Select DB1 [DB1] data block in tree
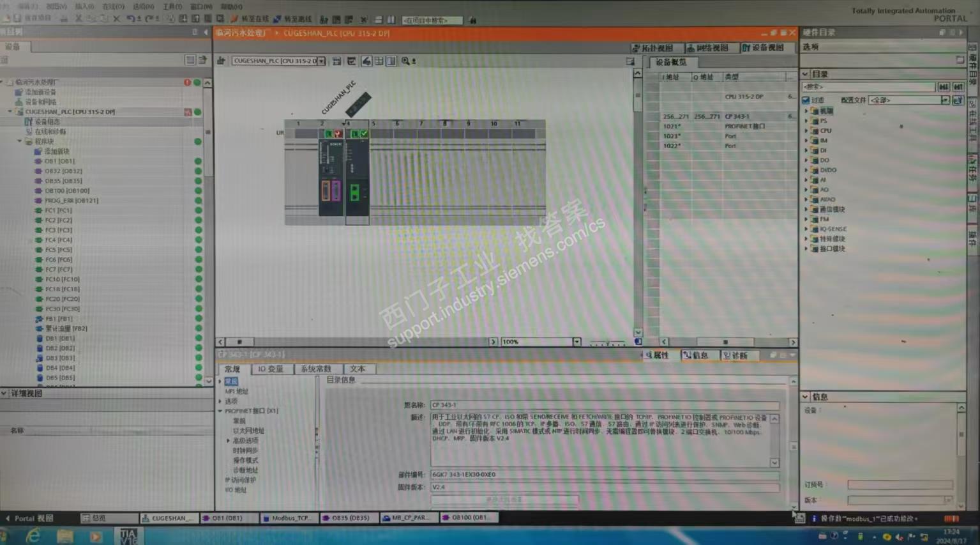 [x=59, y=338]
